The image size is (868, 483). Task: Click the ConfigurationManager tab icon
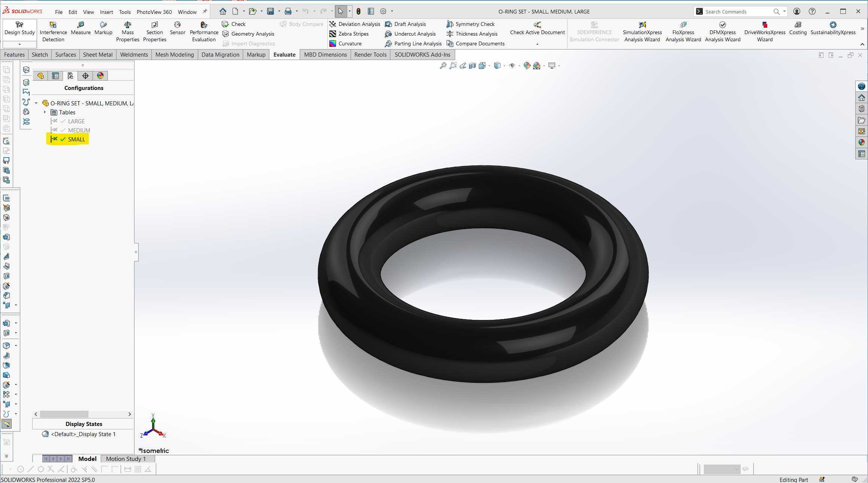[70, 76]
